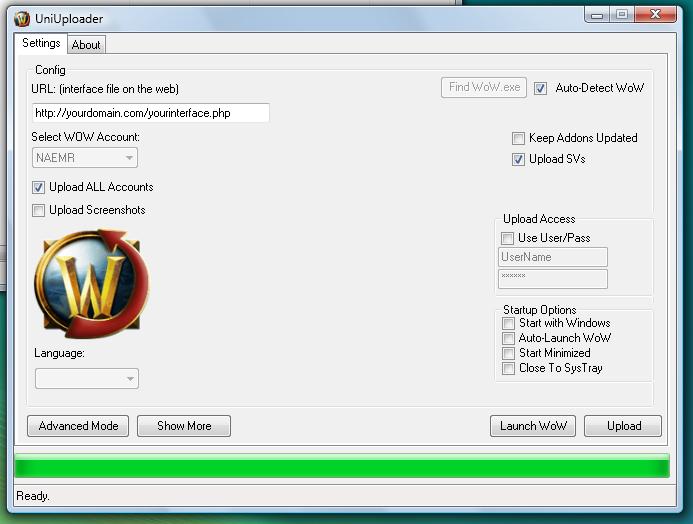Viewport: 693px width, 524px height.
Task: Switch to the About tab
Action: pyautogui.click(x=86, y=45)
